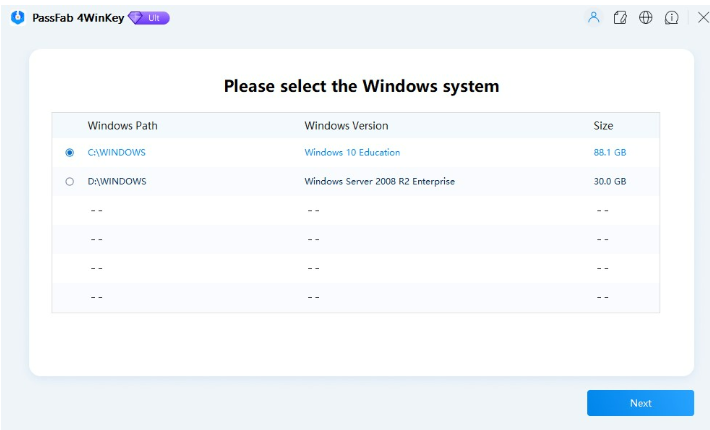Click the 30.0 GB size value

tap(609, 182)
